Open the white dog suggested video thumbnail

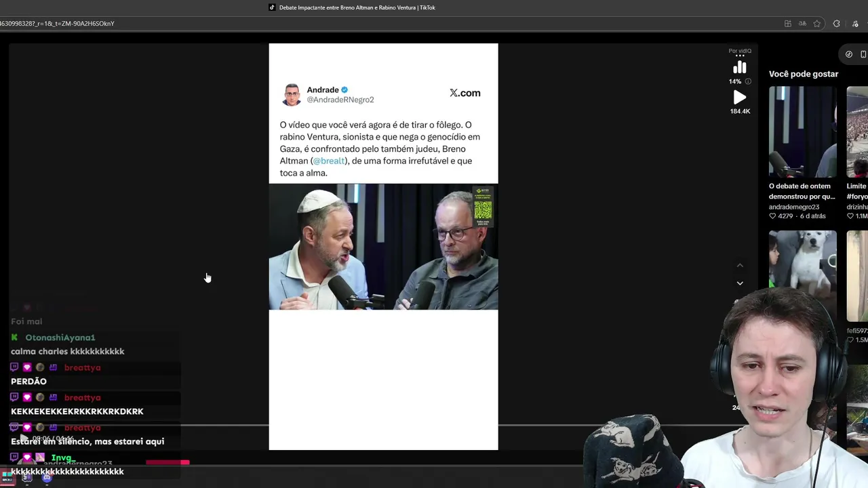803,276
